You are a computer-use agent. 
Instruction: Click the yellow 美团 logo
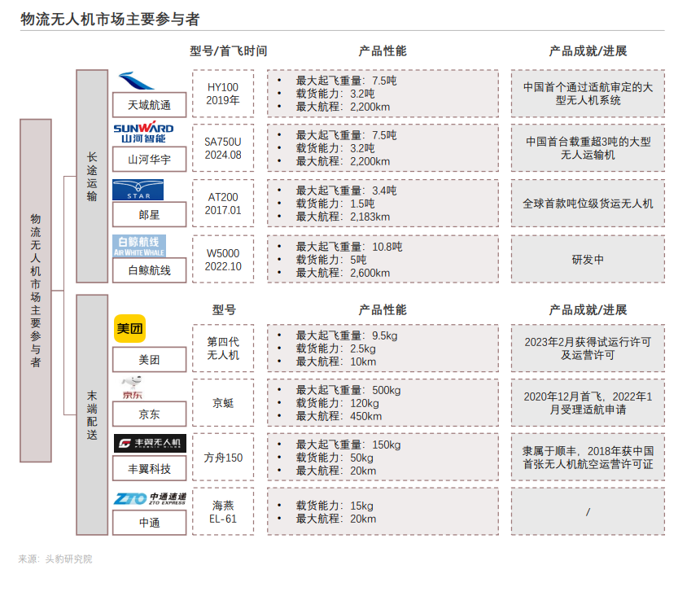point(129,329)
